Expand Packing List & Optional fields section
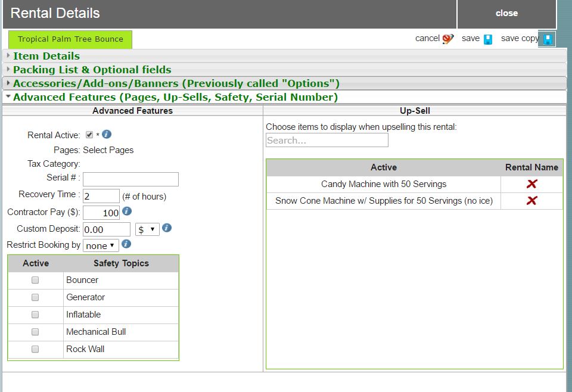The height and width of the screenshot is (392, 572). (92, 70)
